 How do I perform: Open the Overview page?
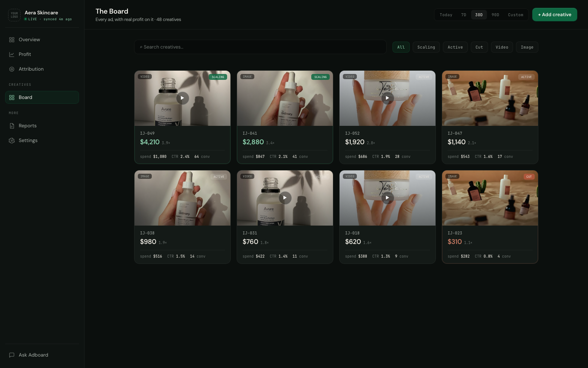click(42, 40)
